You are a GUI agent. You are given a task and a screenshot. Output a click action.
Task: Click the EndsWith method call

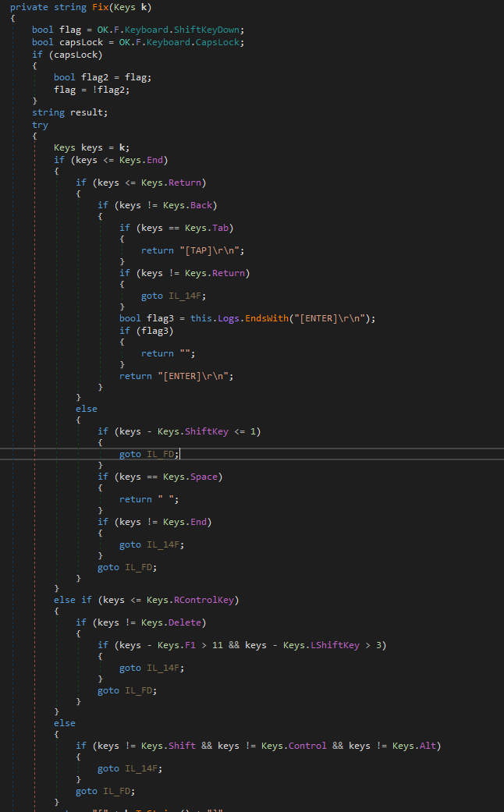(267, 318)
